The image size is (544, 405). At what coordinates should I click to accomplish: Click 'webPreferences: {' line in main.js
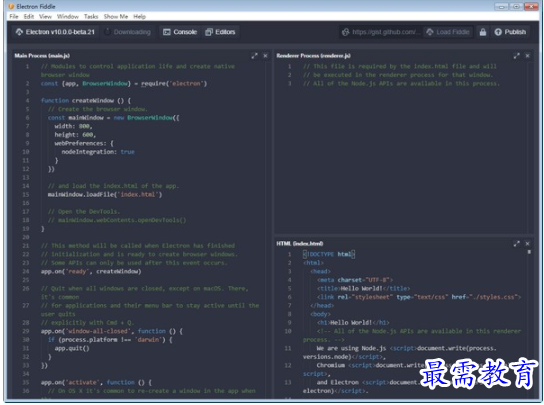click(x=84, y=143)
